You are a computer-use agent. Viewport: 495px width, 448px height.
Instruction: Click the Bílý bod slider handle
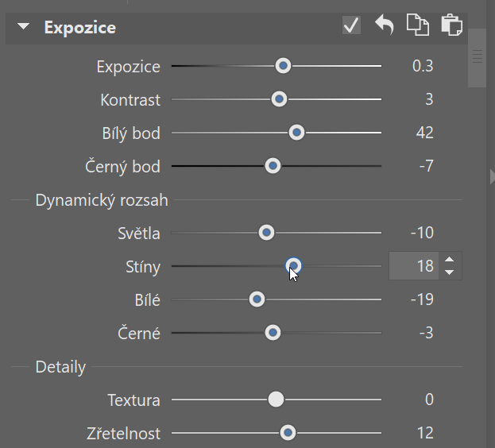296,133
